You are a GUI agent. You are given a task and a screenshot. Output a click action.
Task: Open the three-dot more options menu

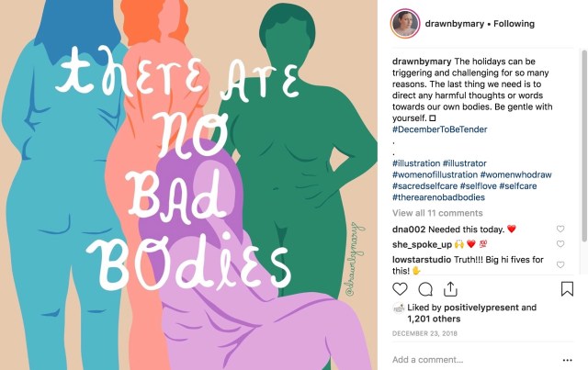click(568, 360)
